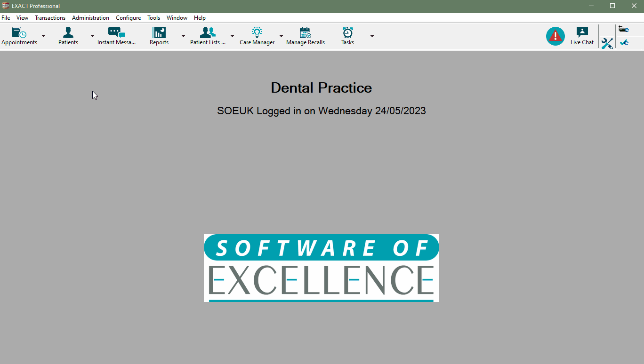Open the View menu

22,18
